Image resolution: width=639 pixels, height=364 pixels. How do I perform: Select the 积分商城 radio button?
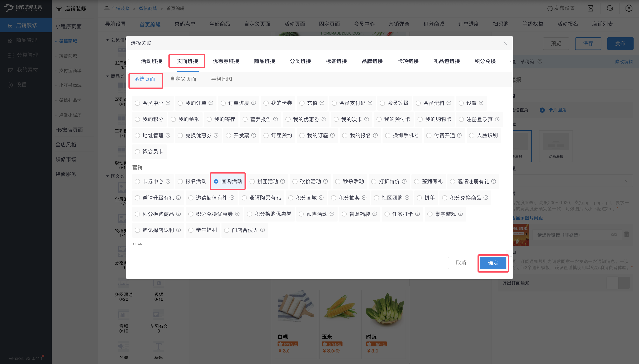click(x=290, y=198)
